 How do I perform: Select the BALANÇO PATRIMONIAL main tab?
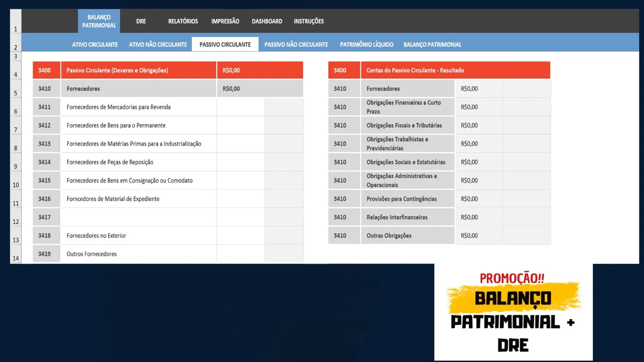[99, 21]
